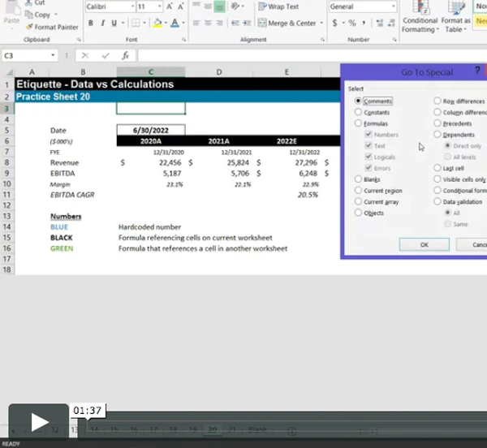The height and width of the screenshot is (448, 487).
Task: Select the Precedents radio button
Action: pos(437,123)
